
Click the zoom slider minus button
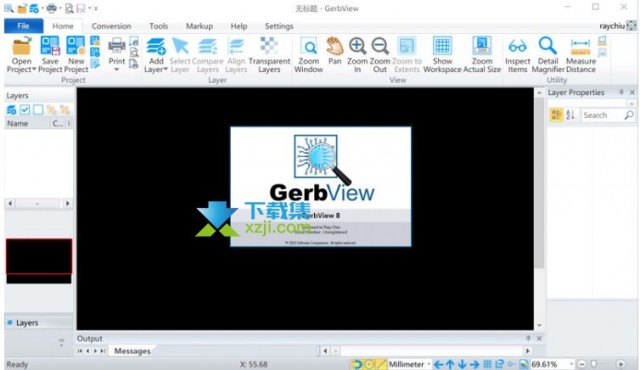point(582,364)
